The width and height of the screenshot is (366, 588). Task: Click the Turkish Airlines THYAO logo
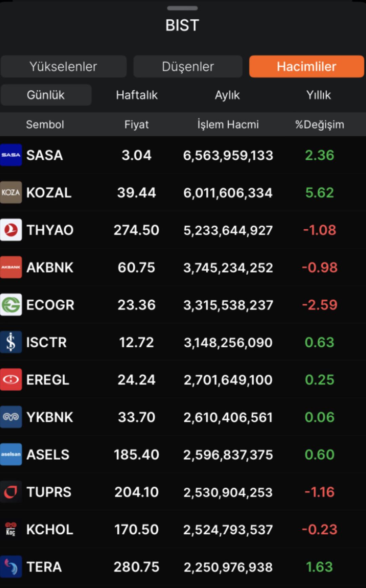(x=11, y=230)
